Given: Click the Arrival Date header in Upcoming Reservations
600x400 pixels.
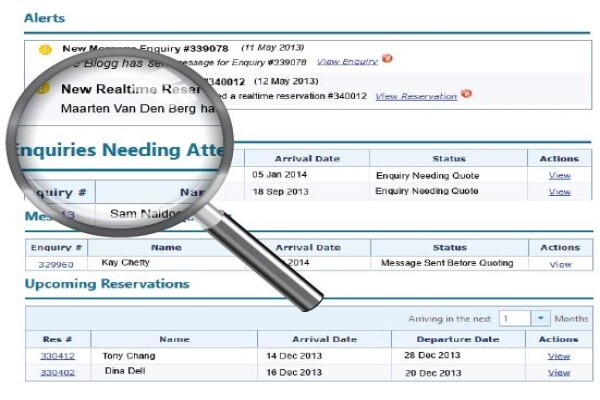Looking at the screenshot, I should tap(324, 339).
